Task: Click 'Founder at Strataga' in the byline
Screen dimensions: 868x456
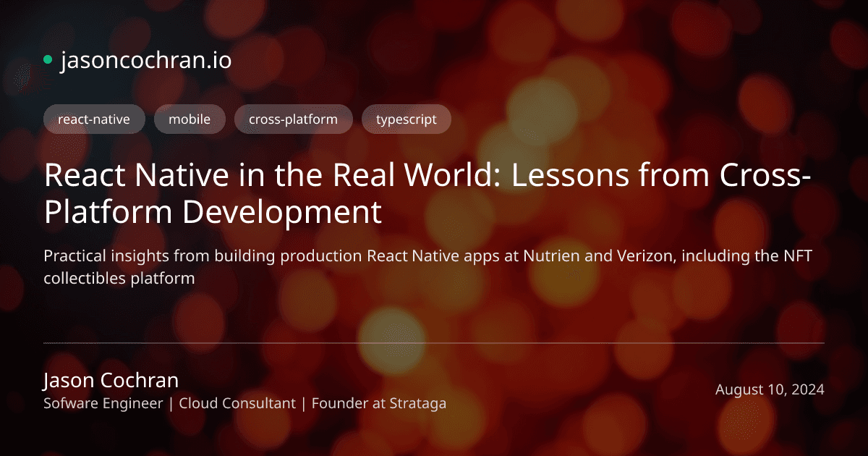Action: pyautogui.click(x=379, y=403)
